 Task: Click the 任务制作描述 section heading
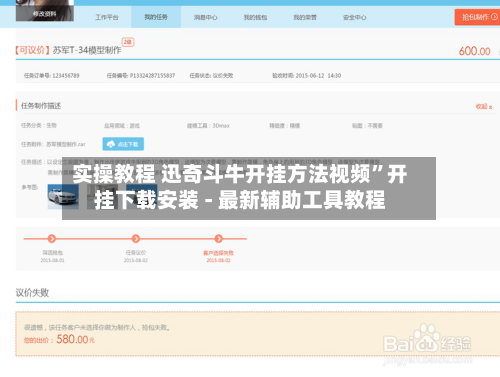41,106
